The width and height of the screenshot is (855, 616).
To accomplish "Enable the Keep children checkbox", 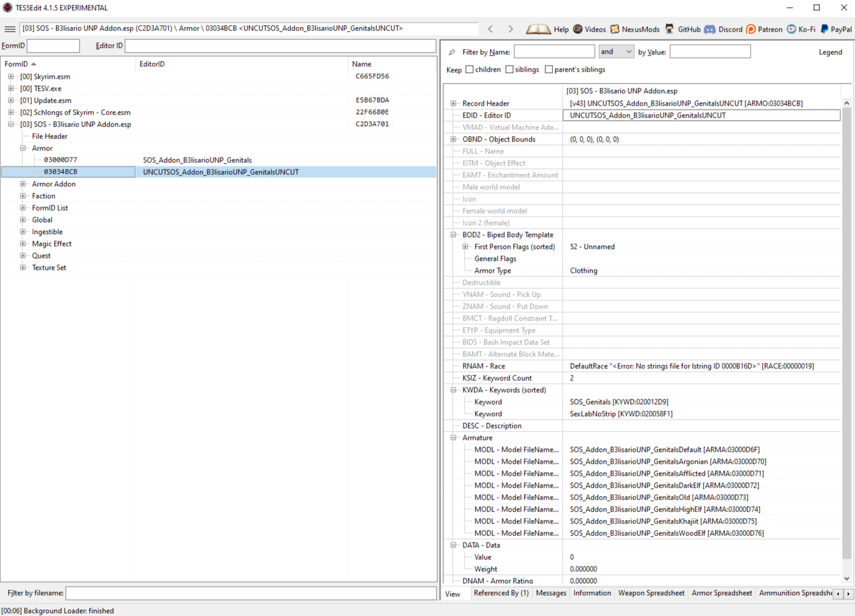I will tap(470, 69).
